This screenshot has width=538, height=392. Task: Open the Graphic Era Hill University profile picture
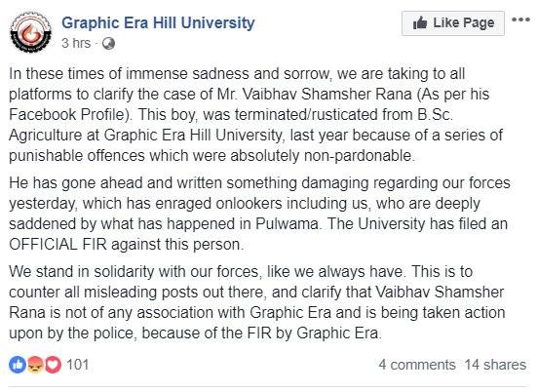pos(30,32)
